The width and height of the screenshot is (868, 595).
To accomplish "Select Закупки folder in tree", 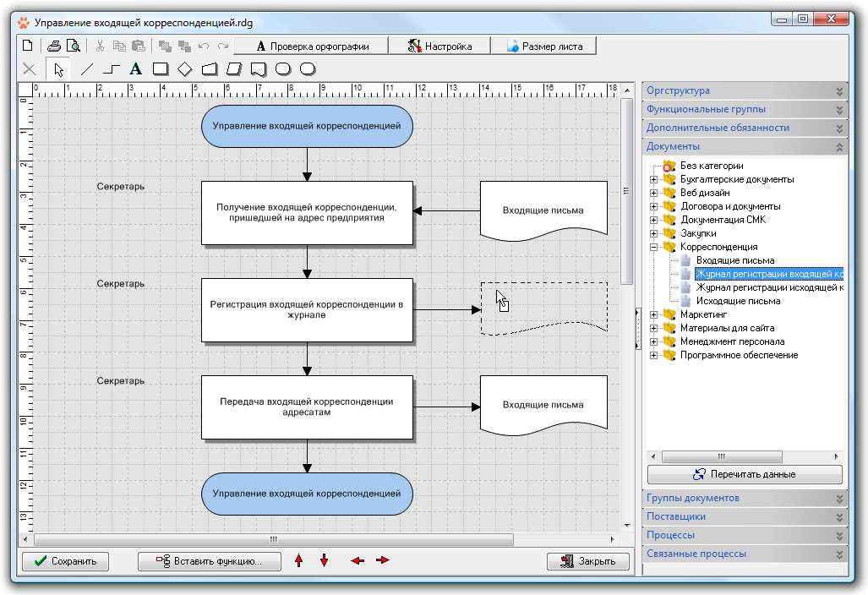I will [698, 233].
